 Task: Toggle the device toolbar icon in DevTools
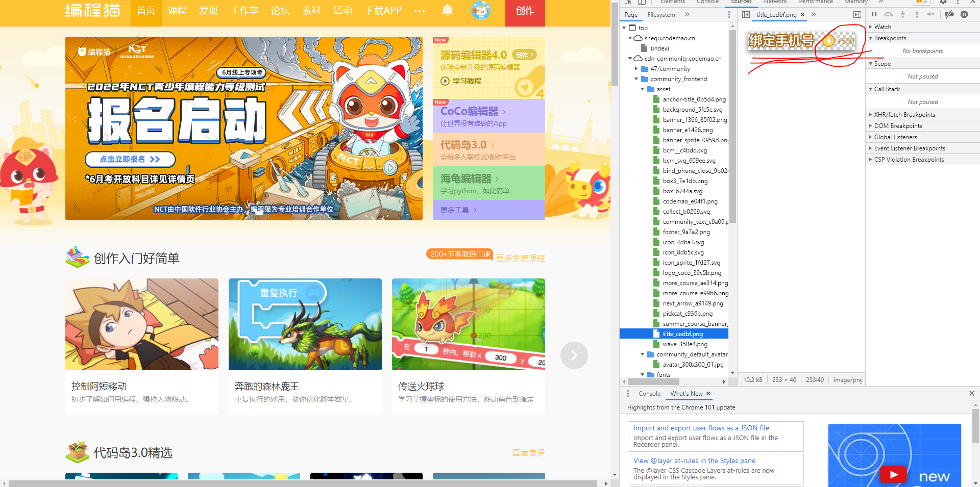click(x=642, y=2)
